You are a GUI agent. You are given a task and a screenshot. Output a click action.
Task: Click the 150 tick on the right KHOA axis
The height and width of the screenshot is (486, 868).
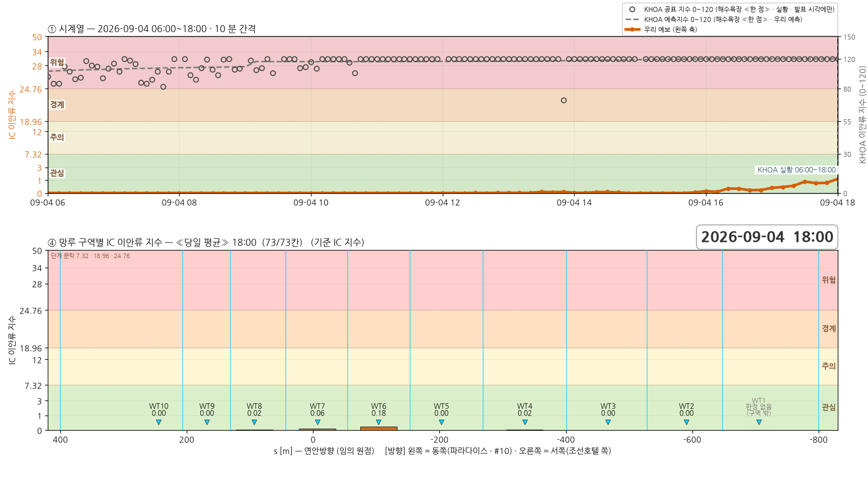pos(849,37)
